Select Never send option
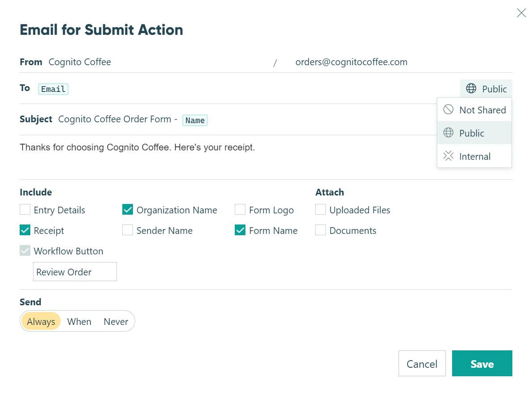532x395 pixels. (116, 321)
